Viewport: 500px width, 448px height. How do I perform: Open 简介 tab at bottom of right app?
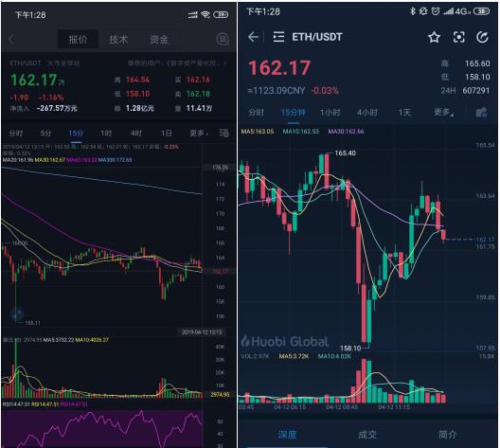click(447, 435)
